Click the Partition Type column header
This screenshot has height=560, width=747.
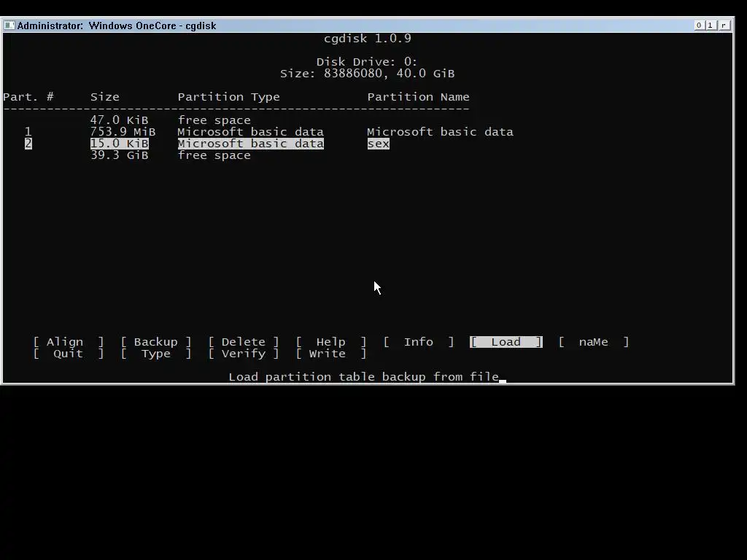pos(228,97)
